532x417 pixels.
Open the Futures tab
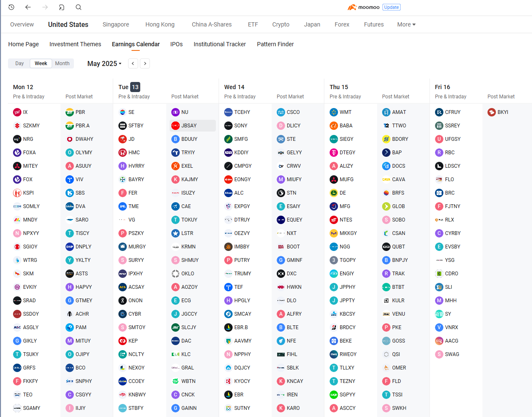[x=374, y=24]
